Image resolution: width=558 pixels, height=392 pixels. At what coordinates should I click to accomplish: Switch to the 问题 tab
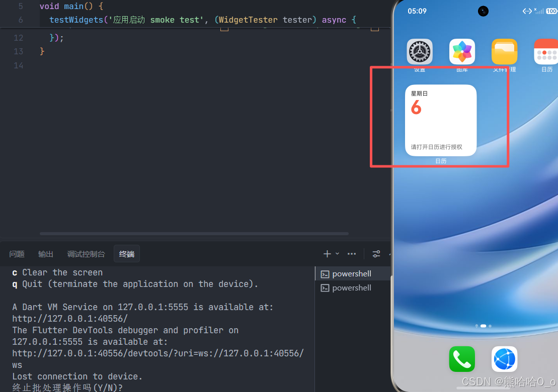pos(17,254)
